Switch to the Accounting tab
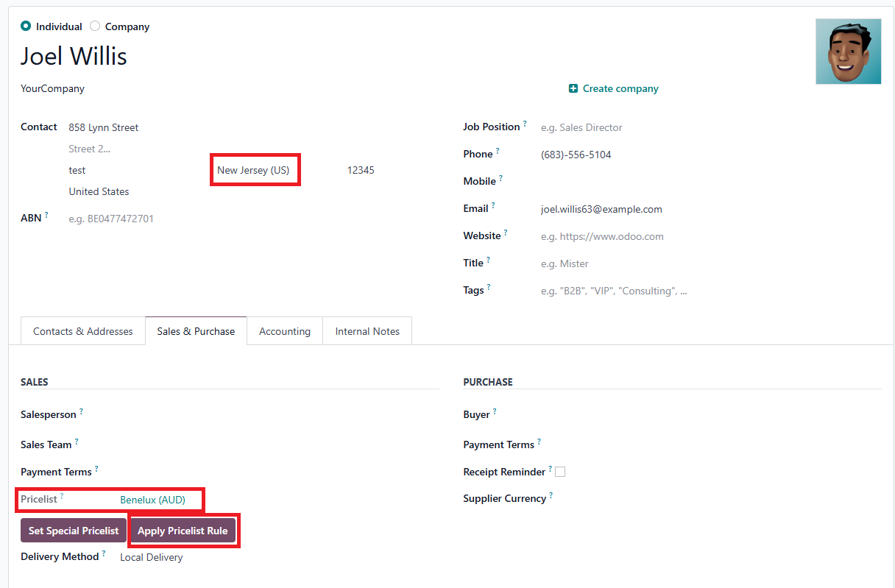Viewport: 895px width, 588px height. [x=284, y=331]
